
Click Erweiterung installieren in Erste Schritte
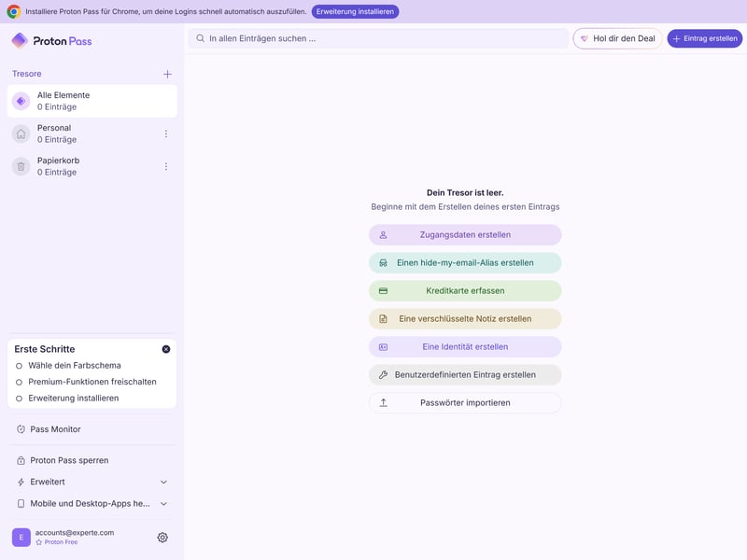click(74, 399)
